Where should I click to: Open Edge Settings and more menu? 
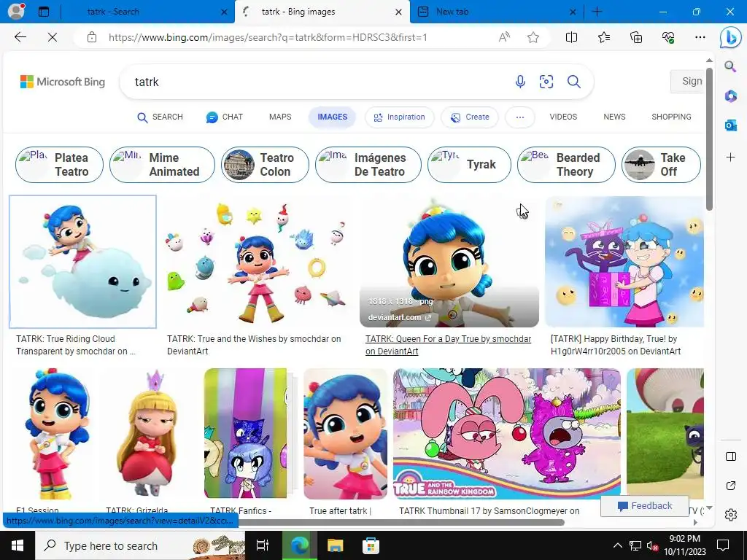pos(700,37)
